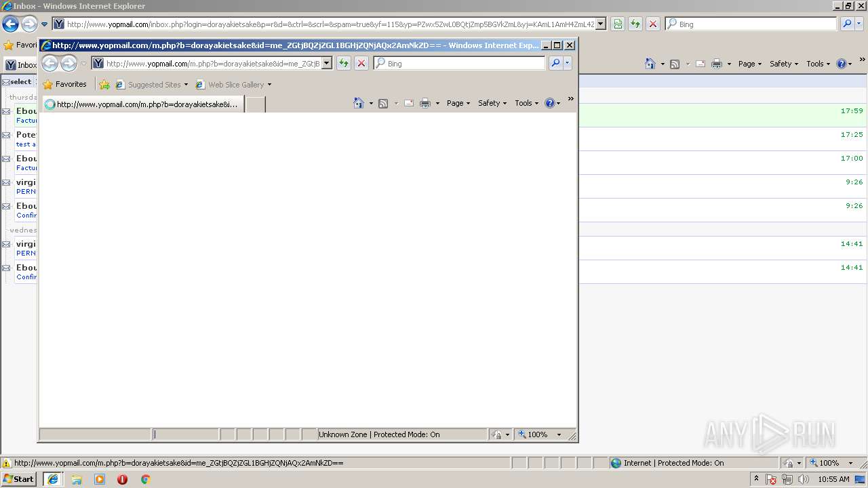Open Suggested Sites in popup favorites bar
Image resolution: width=868 pixels, height=488 pixels.
coord(152,85)
